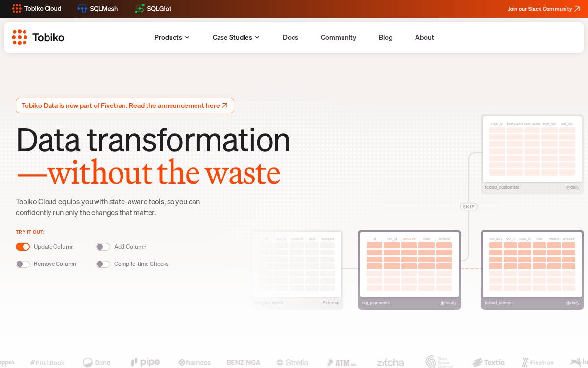
Task: Select the tcloud_customers table card
Action: pyautogui.click(x=532, y=154)
